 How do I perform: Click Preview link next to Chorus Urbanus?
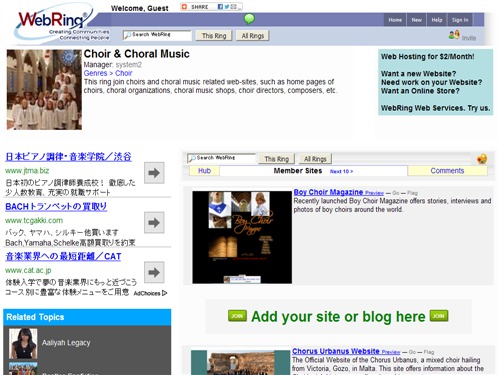[x=391, y=352]
